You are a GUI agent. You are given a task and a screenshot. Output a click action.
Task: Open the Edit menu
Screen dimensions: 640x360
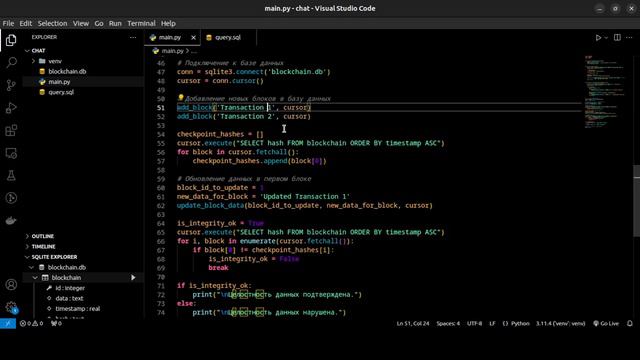[x=25, y=23]
